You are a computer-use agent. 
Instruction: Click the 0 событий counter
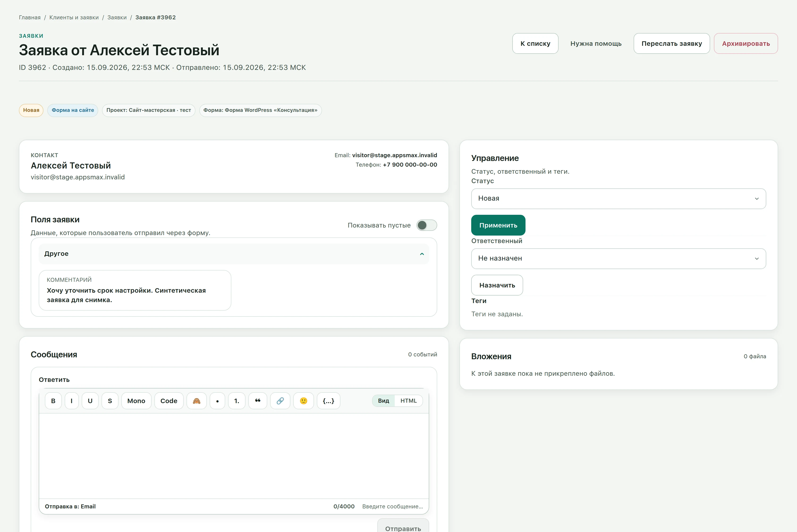pyautogui.click(x=422, y=355)
